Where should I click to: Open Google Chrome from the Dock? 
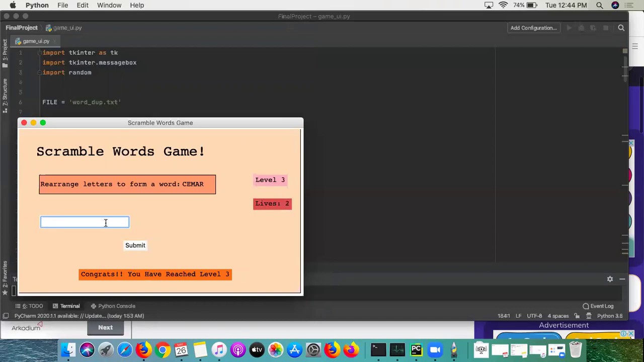(162, 349)
